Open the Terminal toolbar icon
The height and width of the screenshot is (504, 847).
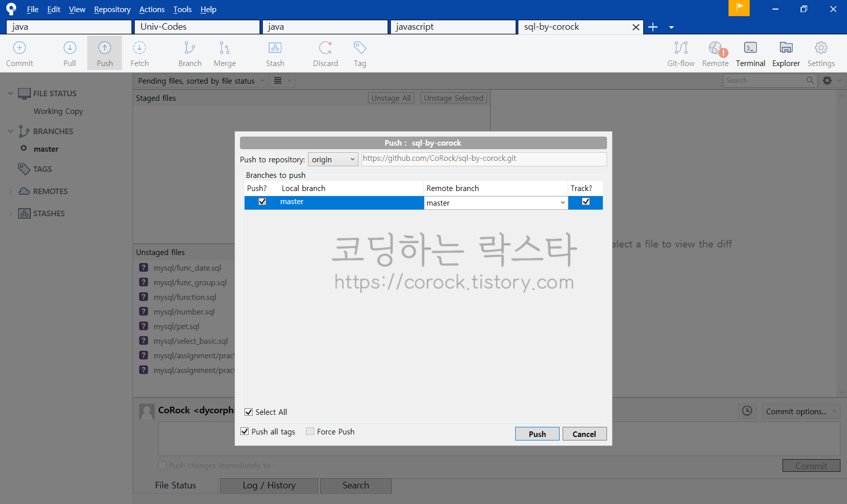coord(750,53)
